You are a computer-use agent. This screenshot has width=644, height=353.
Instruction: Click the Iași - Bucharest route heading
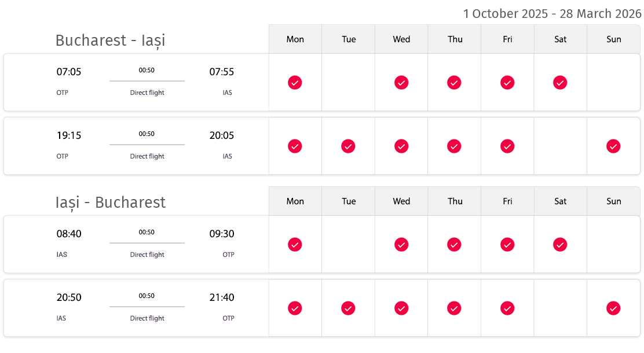pos(111,203)
